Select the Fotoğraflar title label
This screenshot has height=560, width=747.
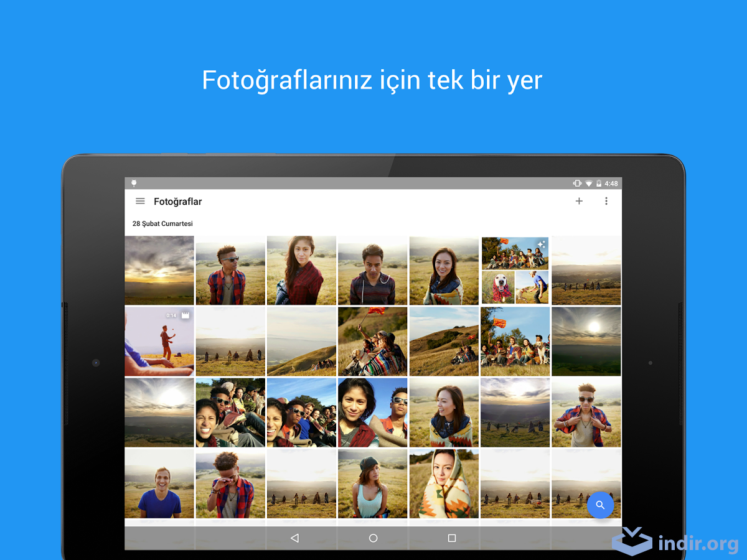point(178,201)
